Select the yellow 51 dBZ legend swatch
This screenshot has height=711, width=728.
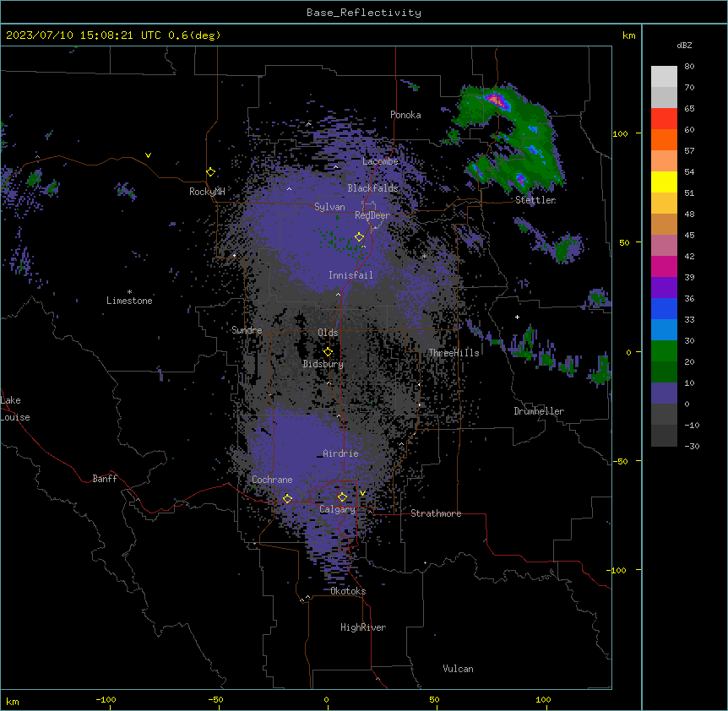click(x=664, y=182)
